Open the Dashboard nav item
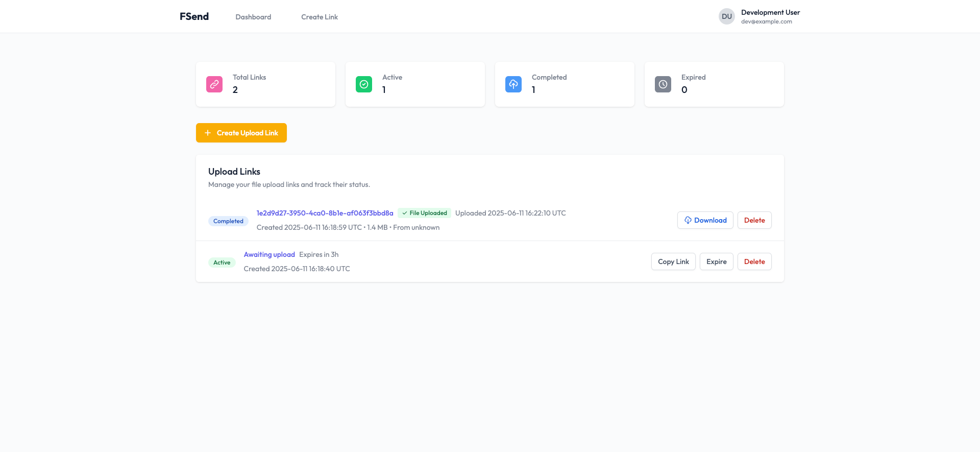The width and height of the screenshot is (980, 452). 253,17
